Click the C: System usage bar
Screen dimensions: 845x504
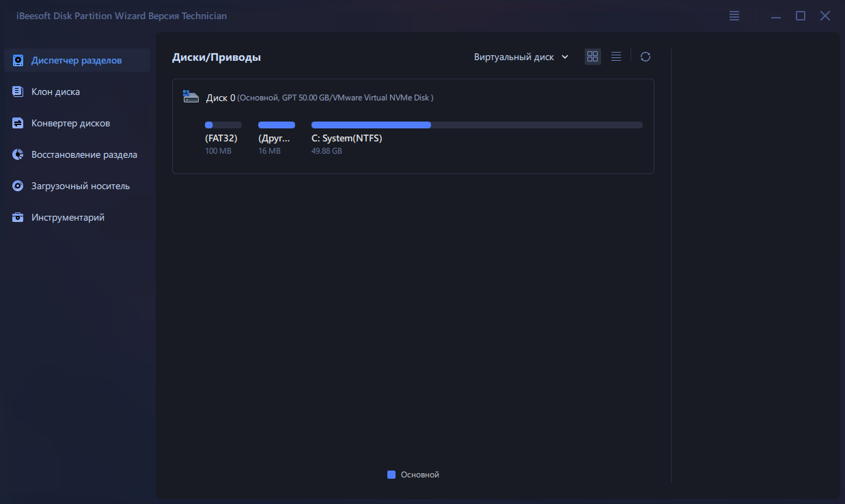point(477,125)
